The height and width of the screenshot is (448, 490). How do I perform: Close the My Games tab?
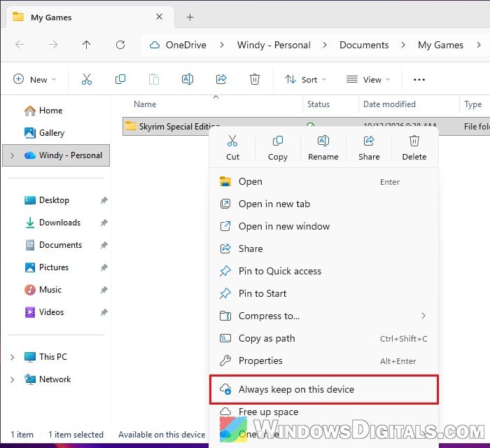pyautogui.click(x=160, y=17)
